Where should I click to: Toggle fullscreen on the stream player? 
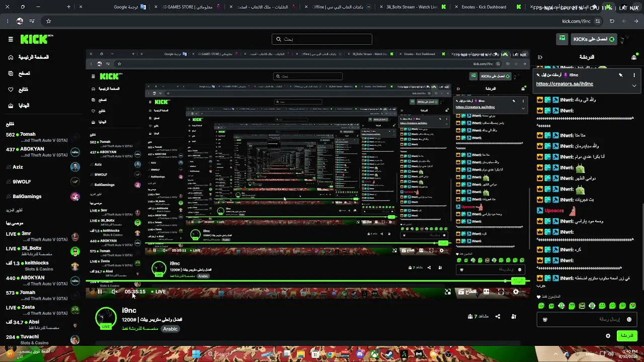501,292
